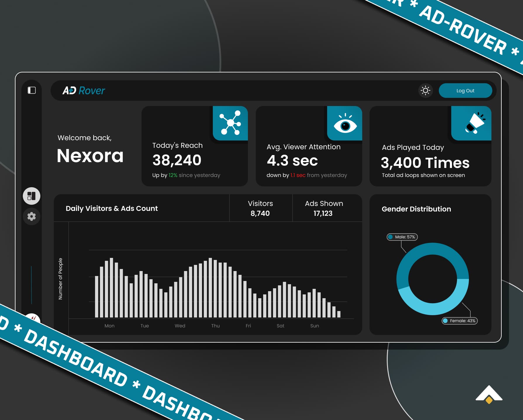523x420 pixels.
Task: Open the Visitors 8,740 tab
Action: coord(260,208)
